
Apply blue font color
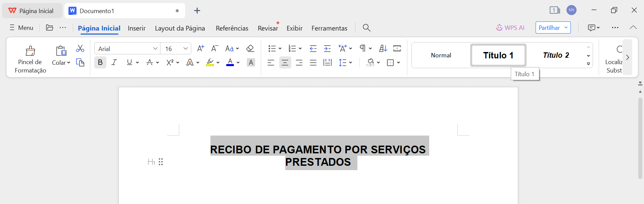click(230, 62)
